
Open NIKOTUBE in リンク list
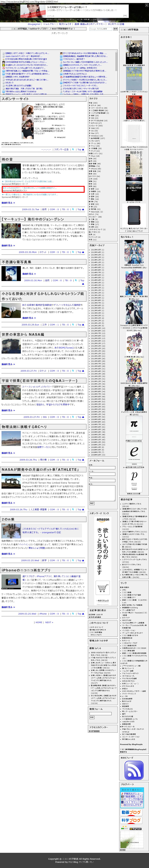point(127,620)
